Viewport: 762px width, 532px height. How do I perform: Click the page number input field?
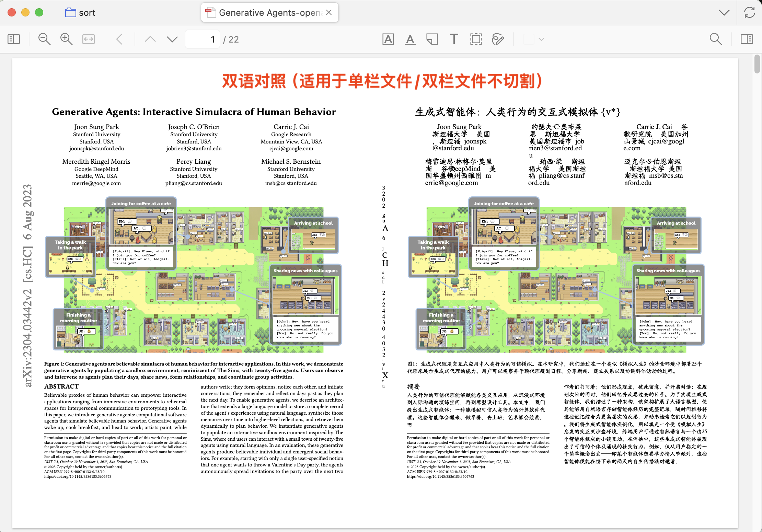(x=203, y=39)
